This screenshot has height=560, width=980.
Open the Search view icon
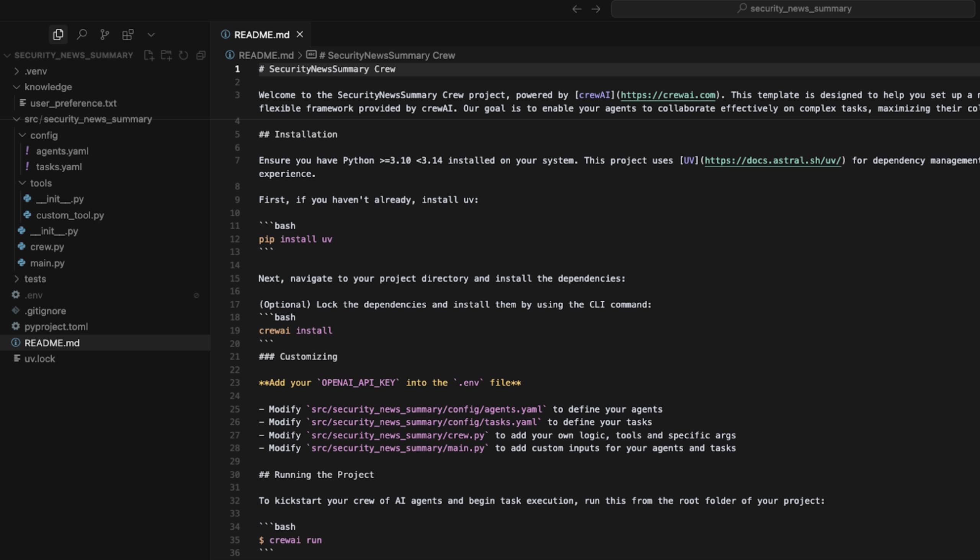[82, 34]
